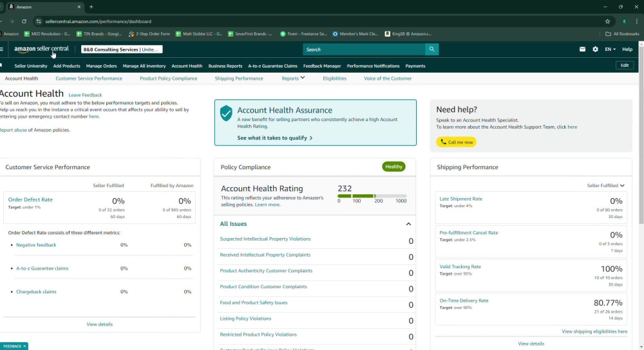Click See what it takes to qualify
Screen dimensions: 644x350
(x=275, y=138)
